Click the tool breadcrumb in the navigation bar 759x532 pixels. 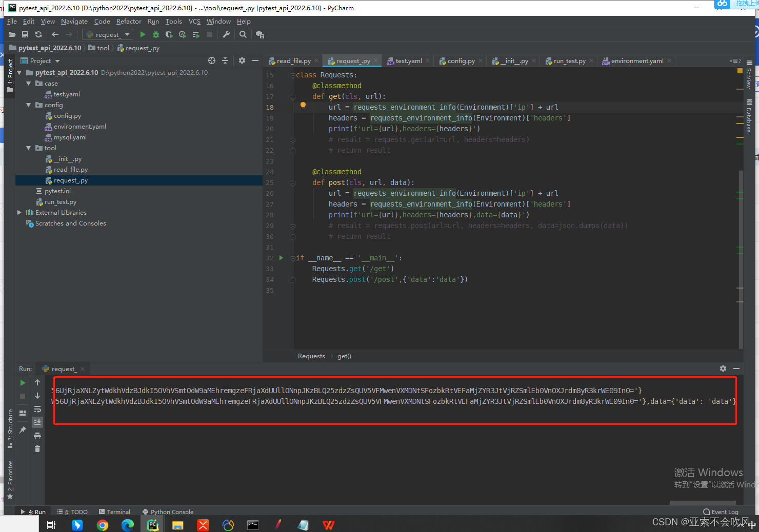click(98, 48)
